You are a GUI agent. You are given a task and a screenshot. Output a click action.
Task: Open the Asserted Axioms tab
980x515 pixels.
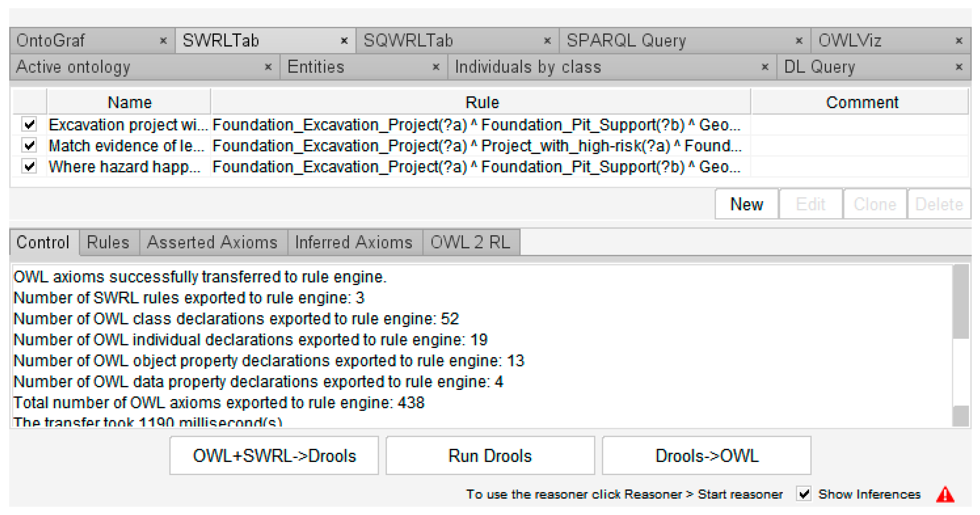(212, 243)
